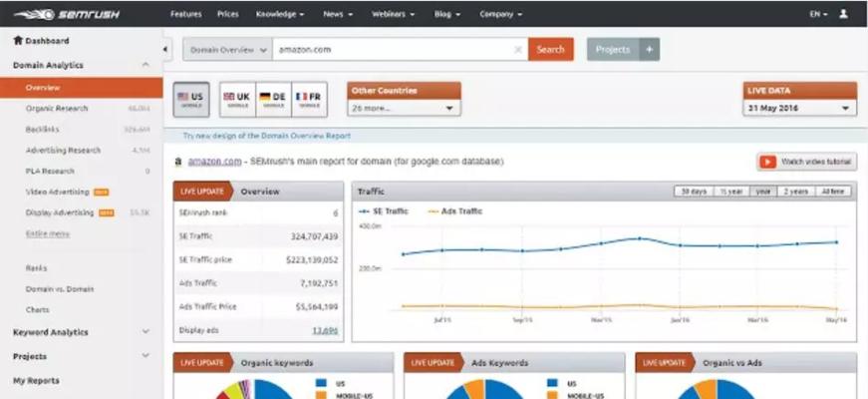
Task: Set traffic range to All time
Action: tap(833, 192)
